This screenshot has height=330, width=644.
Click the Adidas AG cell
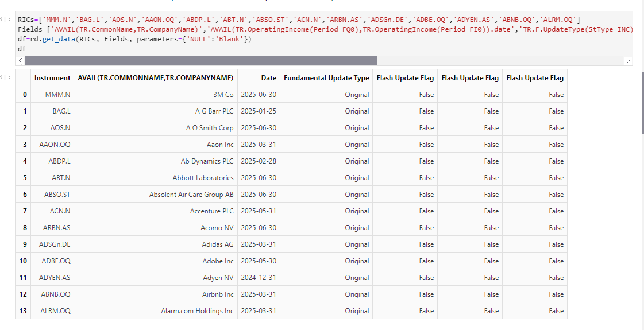[x=155, y=244]
